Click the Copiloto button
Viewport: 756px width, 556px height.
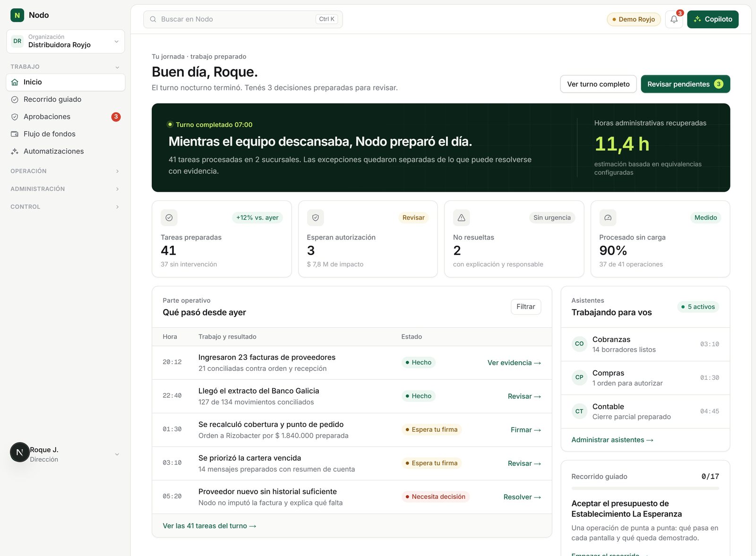pos(713,19)
